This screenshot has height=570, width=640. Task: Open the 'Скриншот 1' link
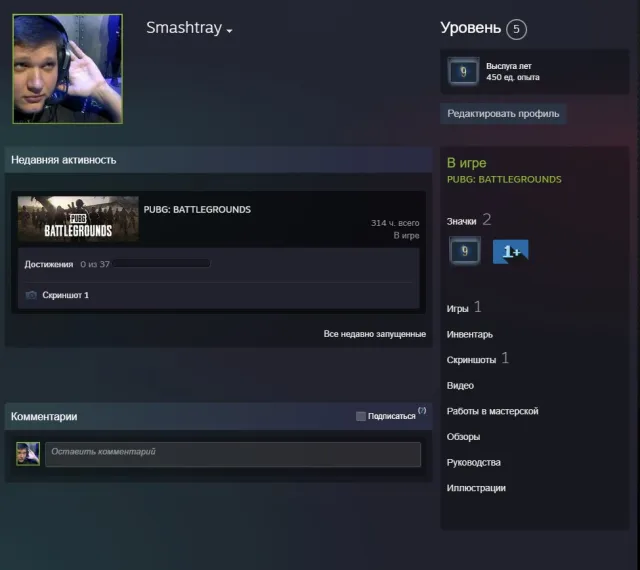[x=65, y=295]
